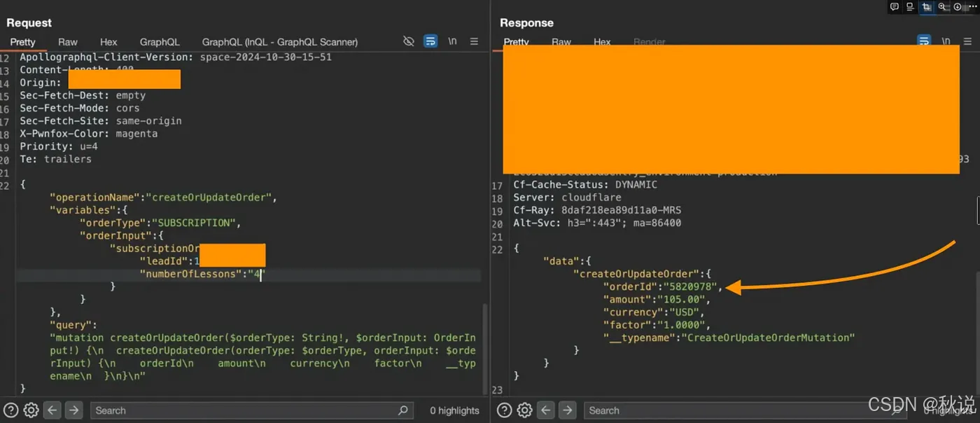Select the Pretty tab in Request panel
Screen dimensions: 980x423
click(23, 42)
